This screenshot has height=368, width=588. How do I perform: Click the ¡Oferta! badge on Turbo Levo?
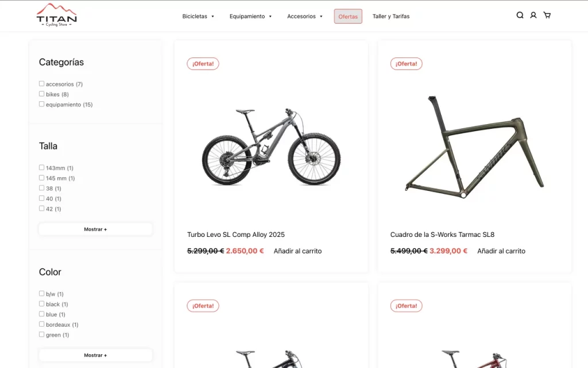(x=203, y=63)
